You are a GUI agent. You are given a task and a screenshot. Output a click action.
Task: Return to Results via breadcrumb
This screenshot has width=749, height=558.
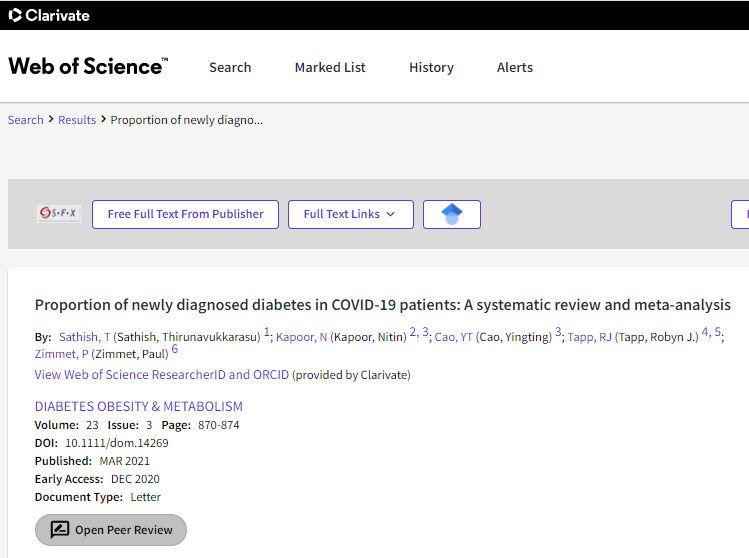pyautogui.click(x=77, y=120)
